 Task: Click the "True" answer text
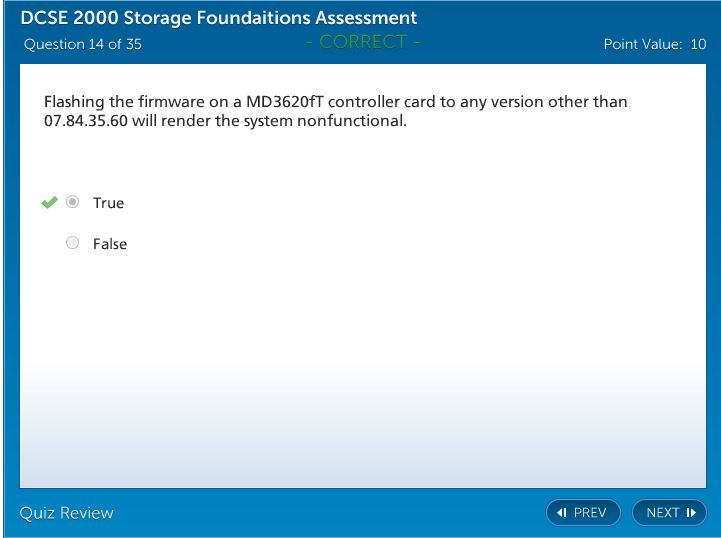(x=108, y=203)
